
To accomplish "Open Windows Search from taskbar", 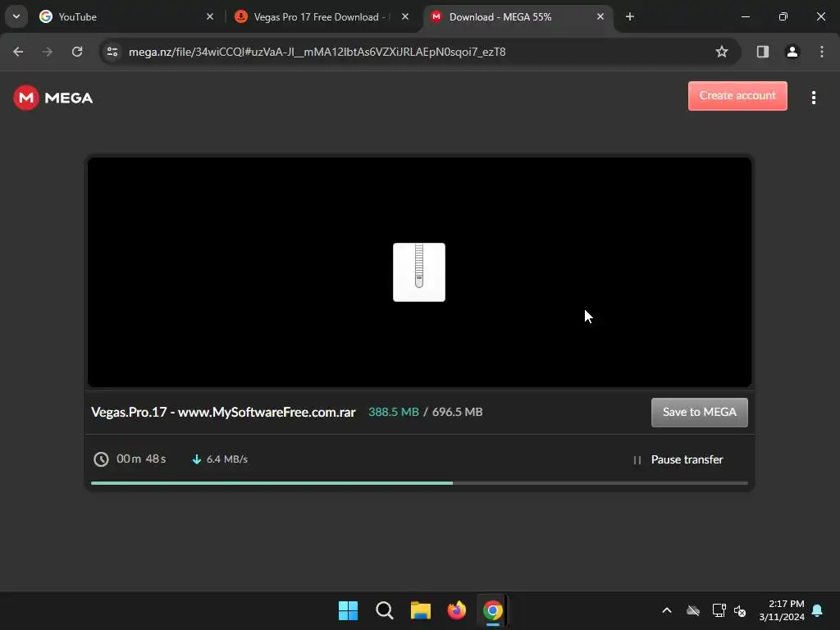I will click(x=384, y=610).
